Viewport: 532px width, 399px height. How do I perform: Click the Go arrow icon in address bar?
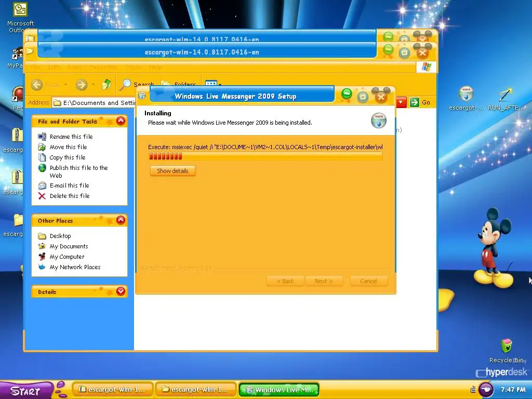pos(414,102)
